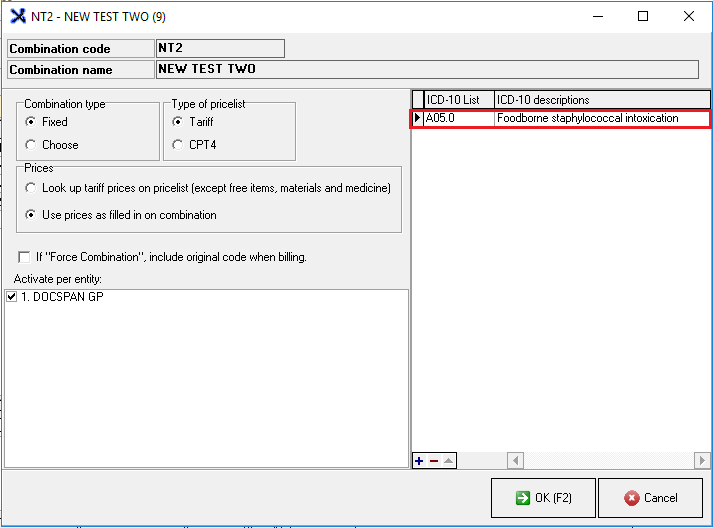Close the NT2 window
Image resolution: width=713 pixels, height=528 pixels.
(x=688, y=16)
